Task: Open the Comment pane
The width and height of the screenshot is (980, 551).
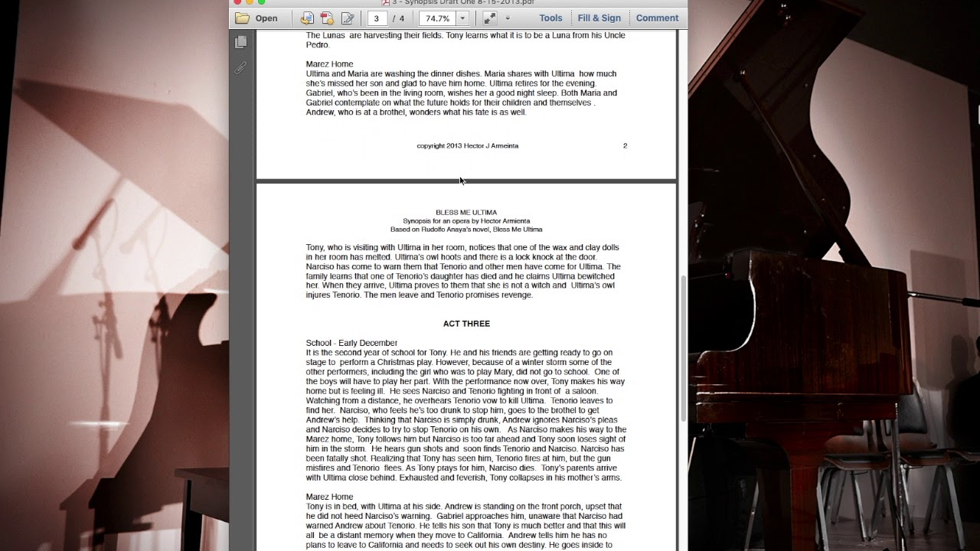Action: click(657, 18)
